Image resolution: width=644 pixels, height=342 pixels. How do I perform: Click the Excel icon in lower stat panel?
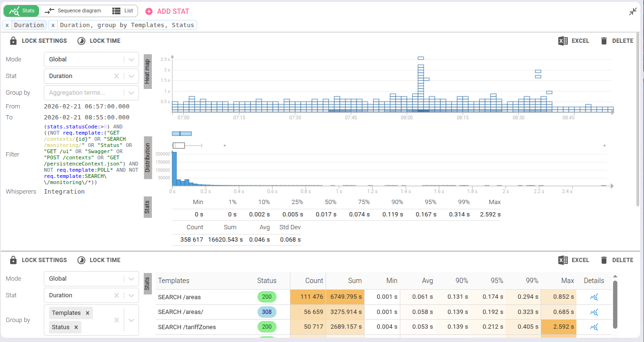coord(563,260)
